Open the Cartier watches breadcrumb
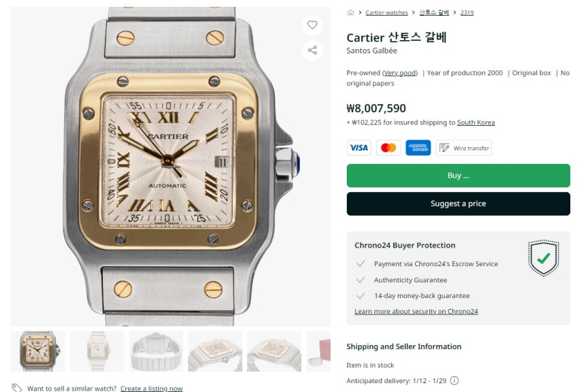 386,13
